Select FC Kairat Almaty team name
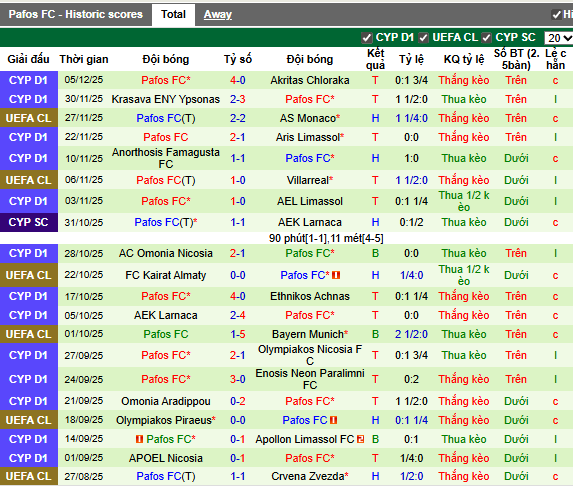 [x=166, y=275]
